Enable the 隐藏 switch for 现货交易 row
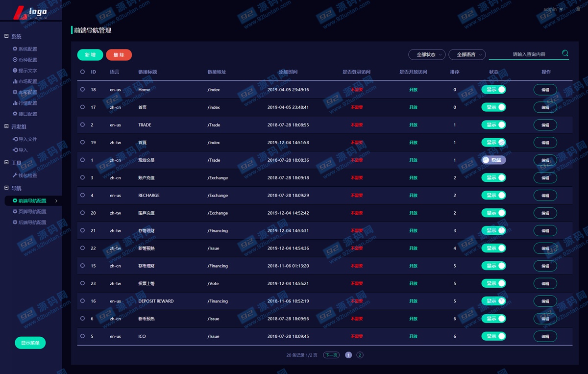 click(493, 160)
